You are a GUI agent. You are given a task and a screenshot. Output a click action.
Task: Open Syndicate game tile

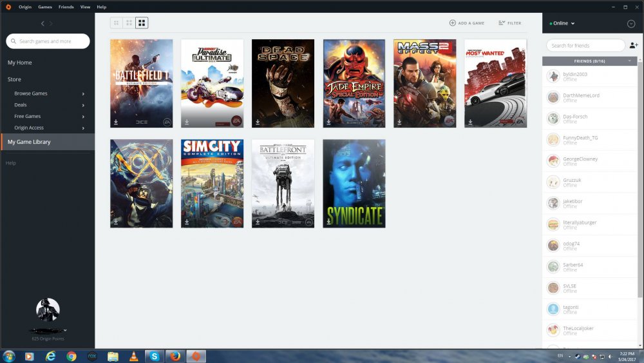coord(354,183)
